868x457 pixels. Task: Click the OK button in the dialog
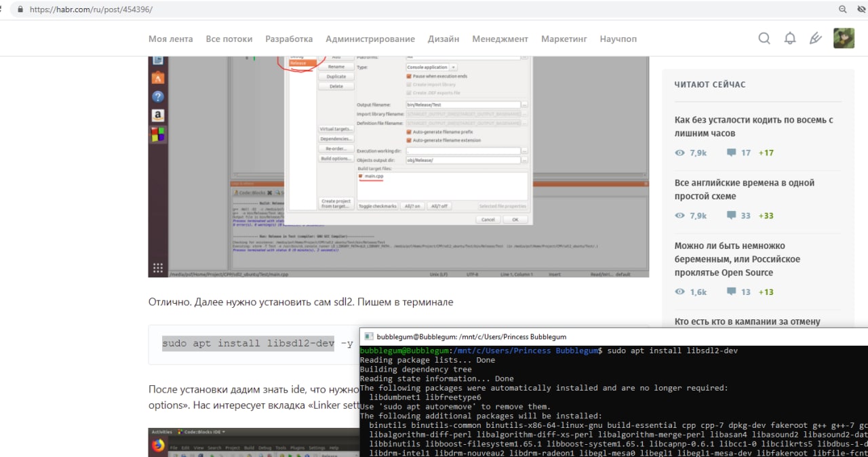click(x=515, y=220)
